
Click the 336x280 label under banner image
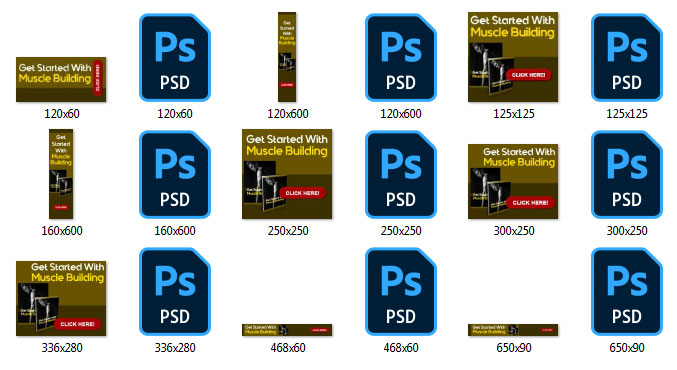pyautogui.click(x=62, y=348)
